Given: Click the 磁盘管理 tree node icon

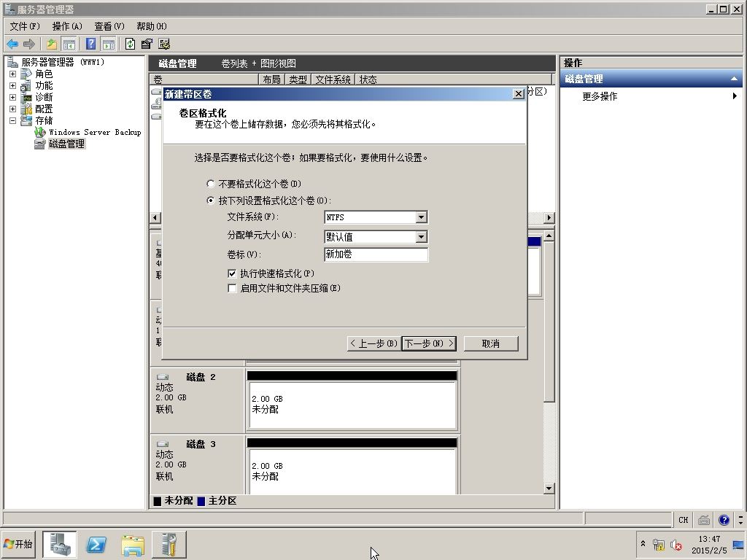Looking at the screenshot, I should [40, 144].
